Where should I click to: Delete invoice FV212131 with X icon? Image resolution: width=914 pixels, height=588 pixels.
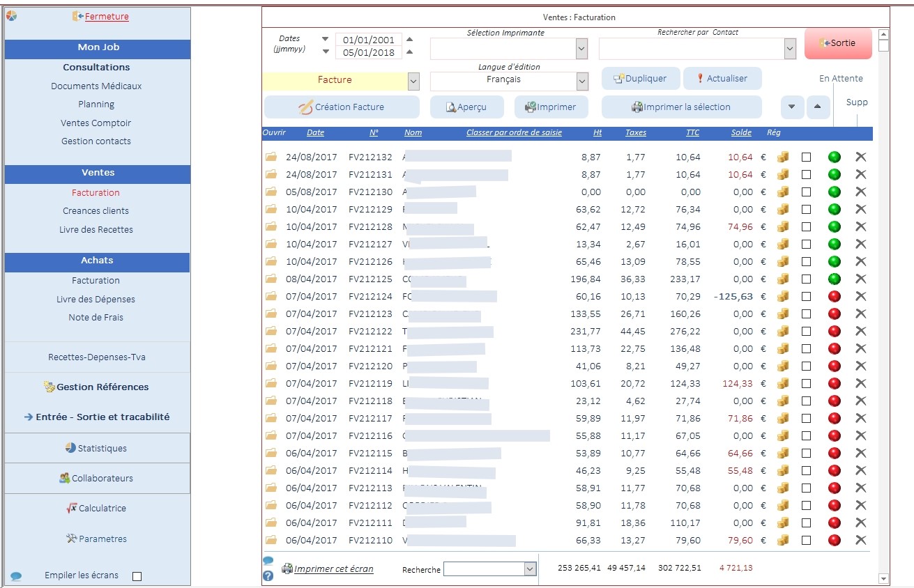point(861,174)
